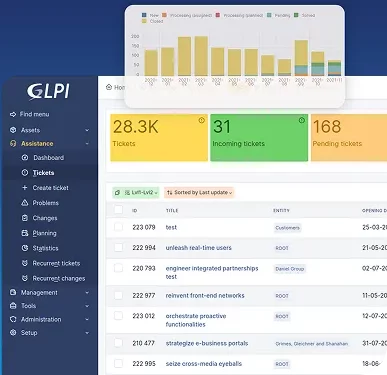
Task: Click the Problems warning triangle icon
Action: point(25,203)
